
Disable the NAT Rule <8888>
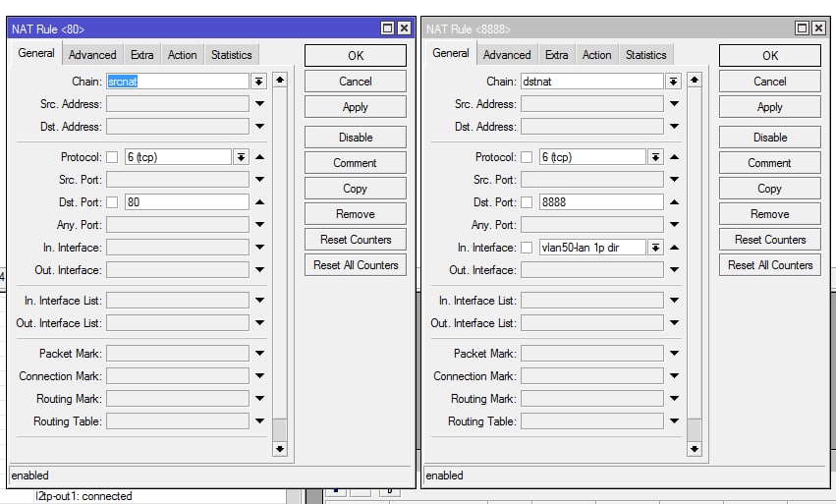[x=770, y=138]
